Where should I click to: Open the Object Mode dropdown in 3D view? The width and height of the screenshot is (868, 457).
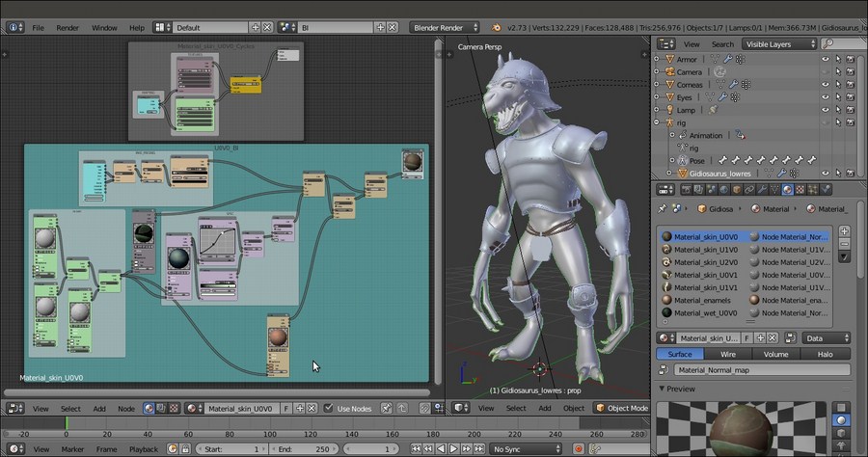622,409
